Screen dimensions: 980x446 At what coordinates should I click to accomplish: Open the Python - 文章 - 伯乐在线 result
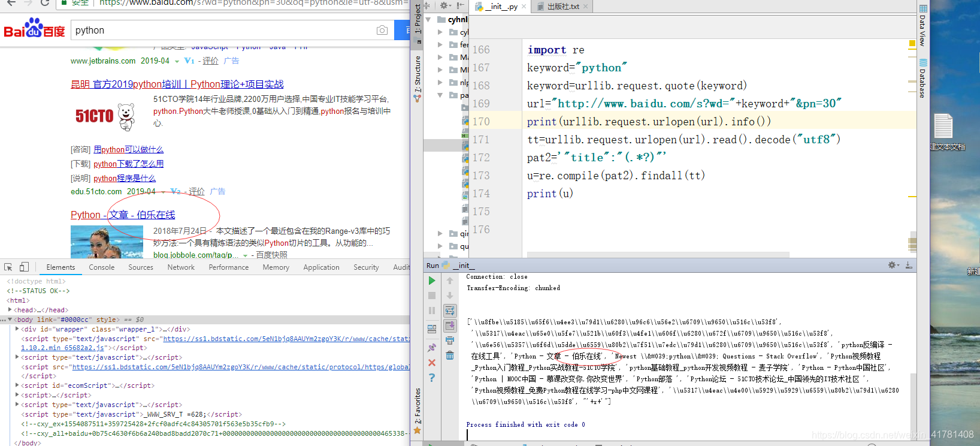tap(123, 215)
